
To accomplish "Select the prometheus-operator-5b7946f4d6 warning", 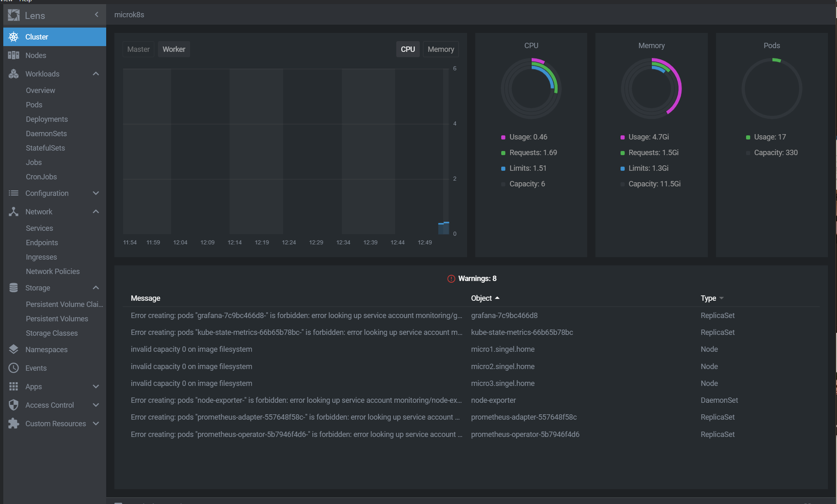I will tap(471, 434).
